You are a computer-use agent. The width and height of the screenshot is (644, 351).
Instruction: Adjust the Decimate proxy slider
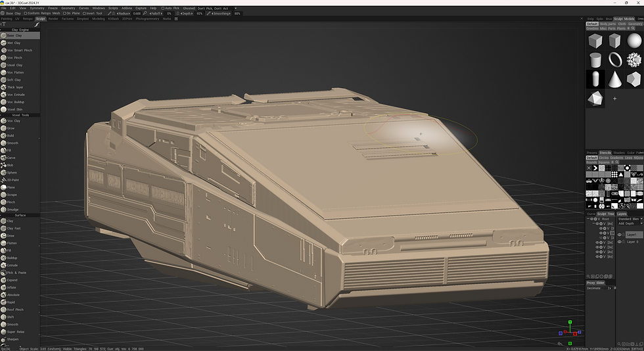coord(600,288)
